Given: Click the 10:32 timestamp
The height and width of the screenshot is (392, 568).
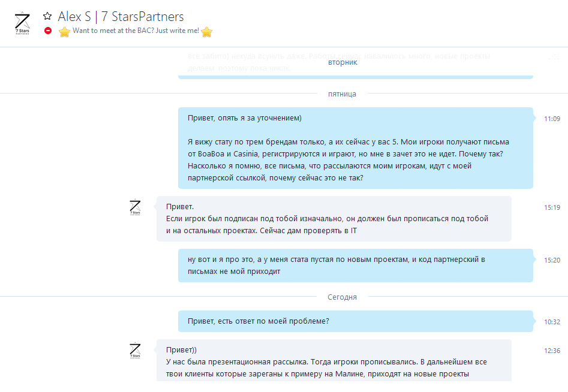Looking at the screenshot, I should (x=552, y=322).
